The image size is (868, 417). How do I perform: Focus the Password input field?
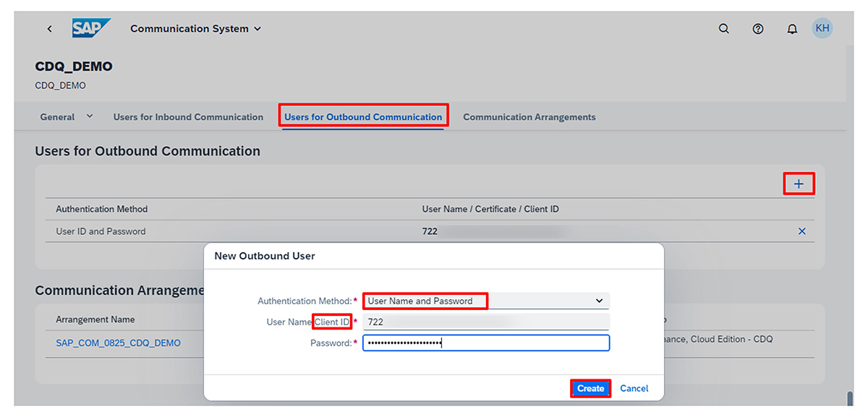point(486,343)
